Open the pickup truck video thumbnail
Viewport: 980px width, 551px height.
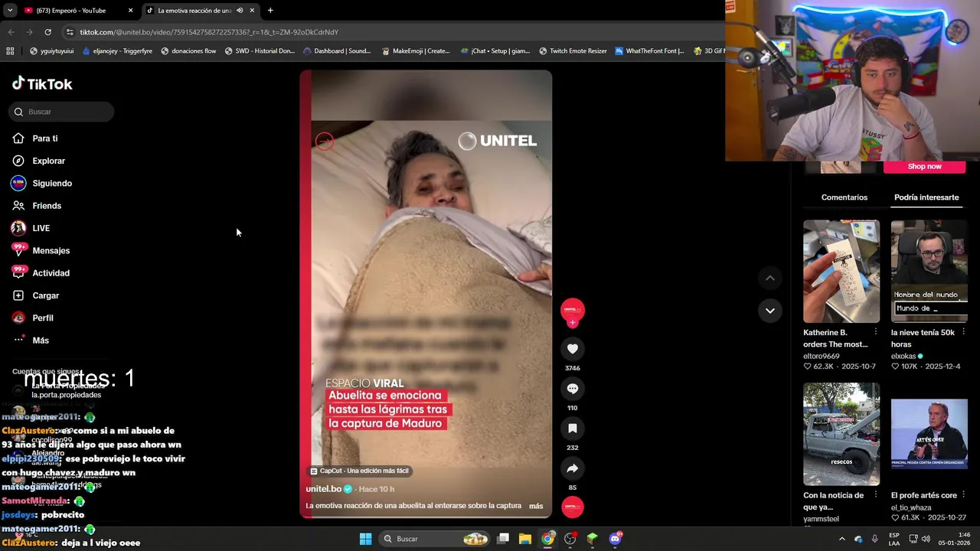point(841,434)
